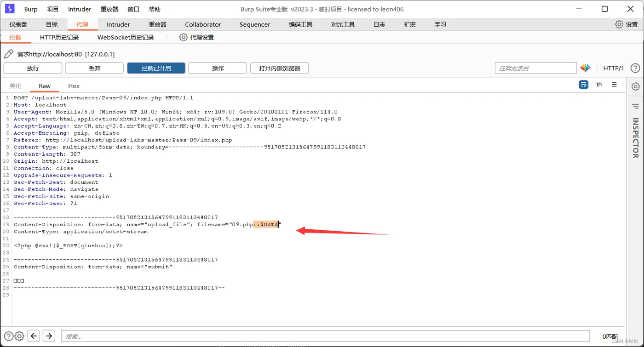644x347 pixels.
Task: Open the Intruder menu in menu bar
Action: tap(80, 9)
